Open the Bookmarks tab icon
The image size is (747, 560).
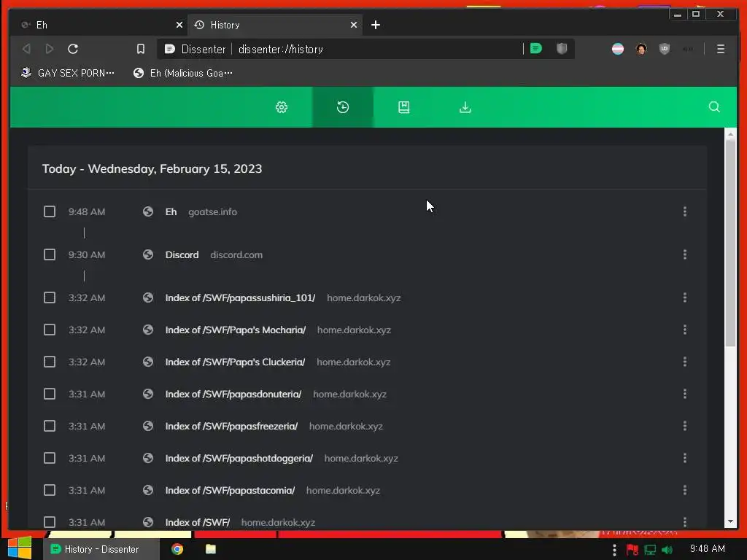(404, 107)
